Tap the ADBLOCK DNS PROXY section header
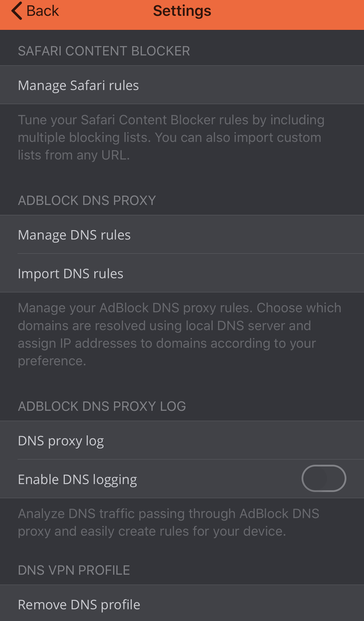Viewport: 364px width, 621px height. [x=87, y=201]
